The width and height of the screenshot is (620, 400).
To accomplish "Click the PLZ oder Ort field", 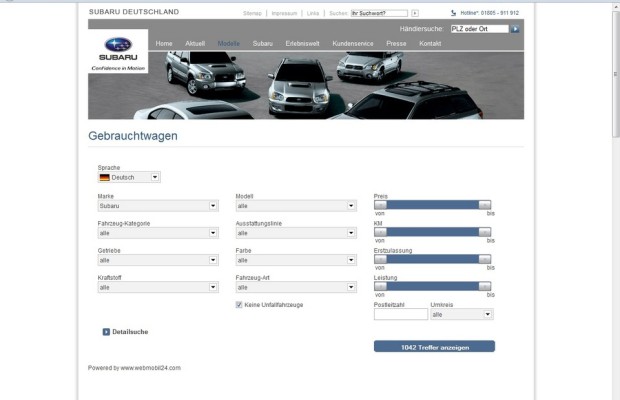I will (480, 29).
